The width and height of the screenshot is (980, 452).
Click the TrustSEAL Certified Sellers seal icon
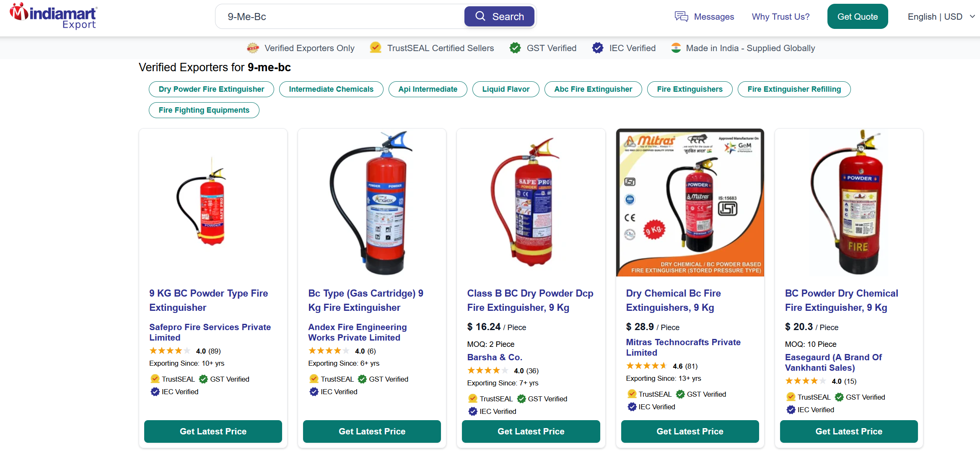(x=376, y=48)
